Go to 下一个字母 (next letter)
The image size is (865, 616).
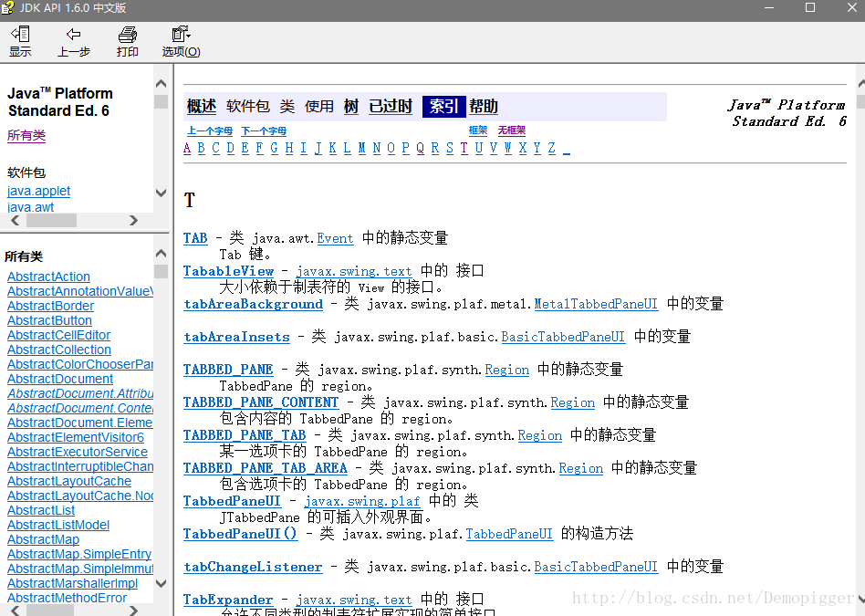pyautogui.click(x=264, y=131)
